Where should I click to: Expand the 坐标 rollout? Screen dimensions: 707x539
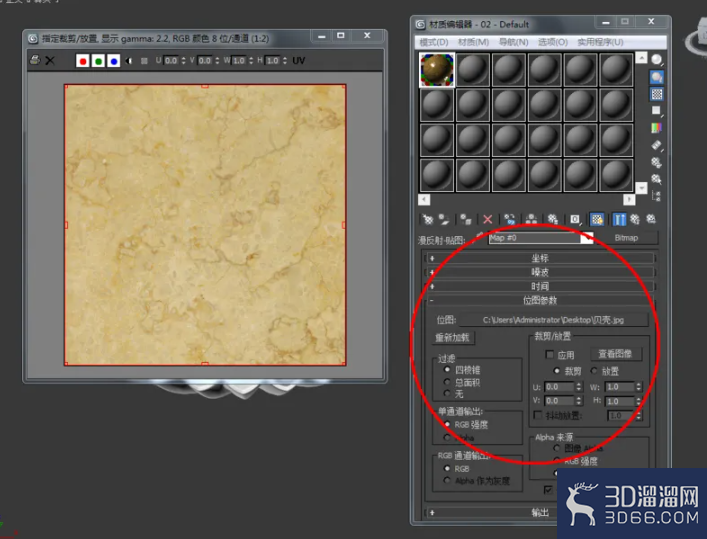click(540, 258)
